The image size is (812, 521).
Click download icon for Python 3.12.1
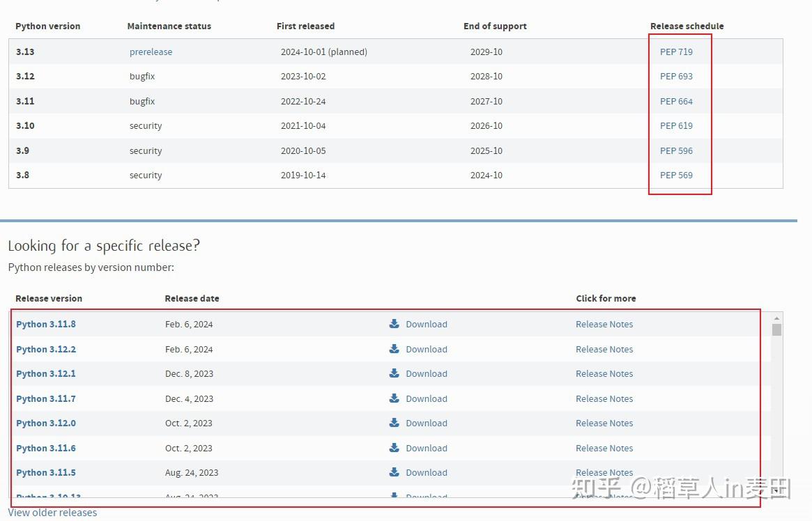394,373
